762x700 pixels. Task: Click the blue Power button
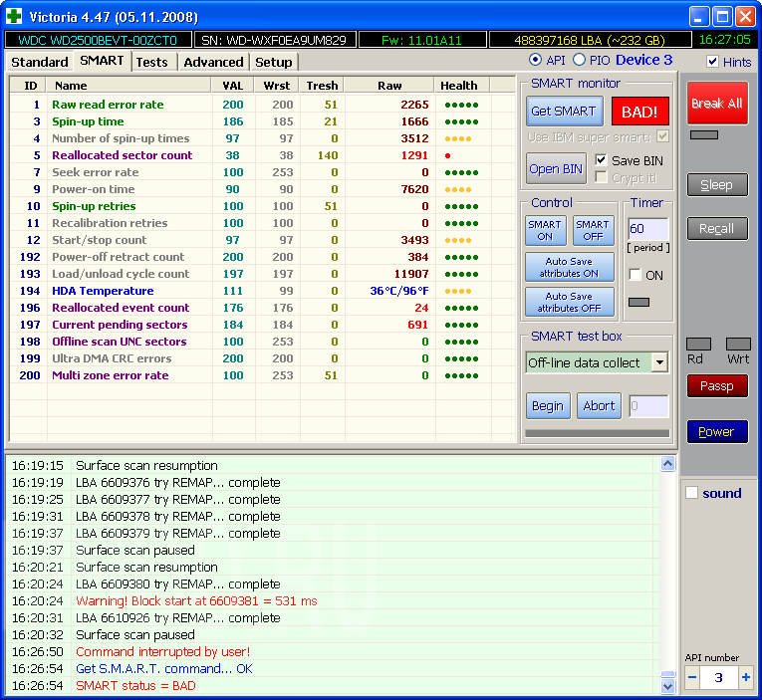[x=716, y=432]
